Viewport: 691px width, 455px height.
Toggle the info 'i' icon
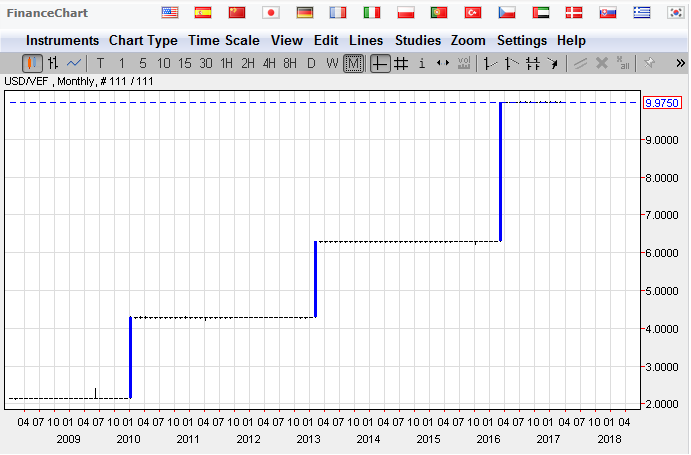[422, 64]
